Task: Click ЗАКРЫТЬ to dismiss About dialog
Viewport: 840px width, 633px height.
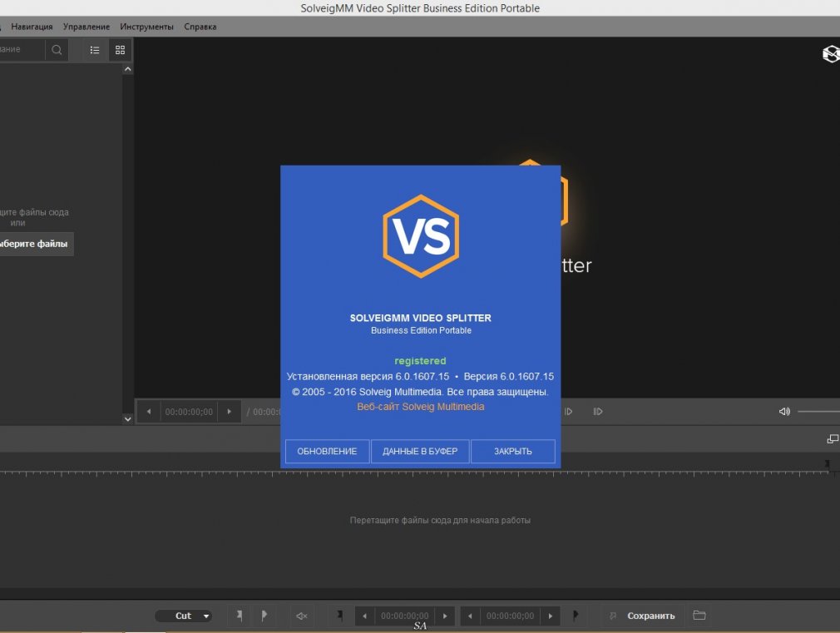Action: (x=512, y=452)
